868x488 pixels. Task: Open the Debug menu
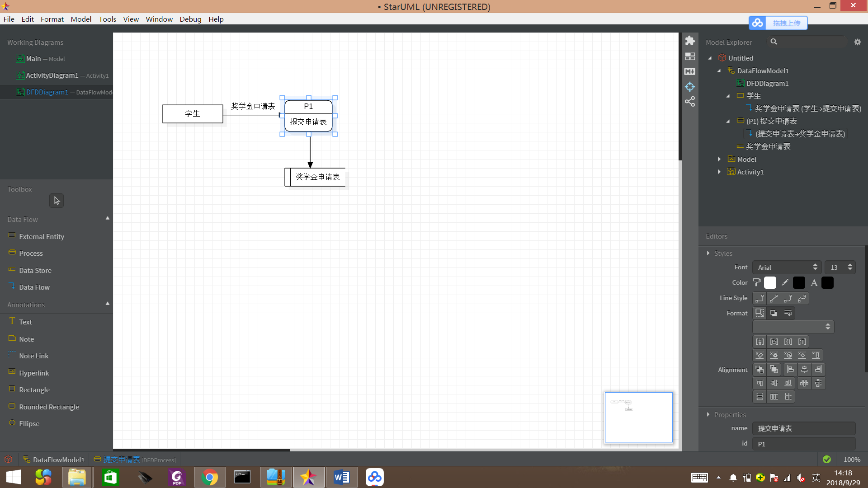190,19
